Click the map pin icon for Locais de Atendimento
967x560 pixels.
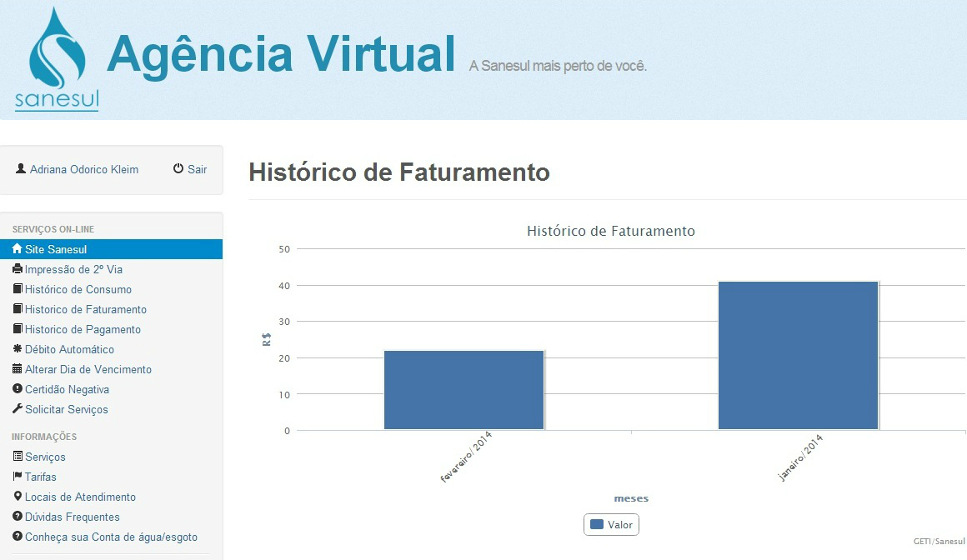point(18,497)
